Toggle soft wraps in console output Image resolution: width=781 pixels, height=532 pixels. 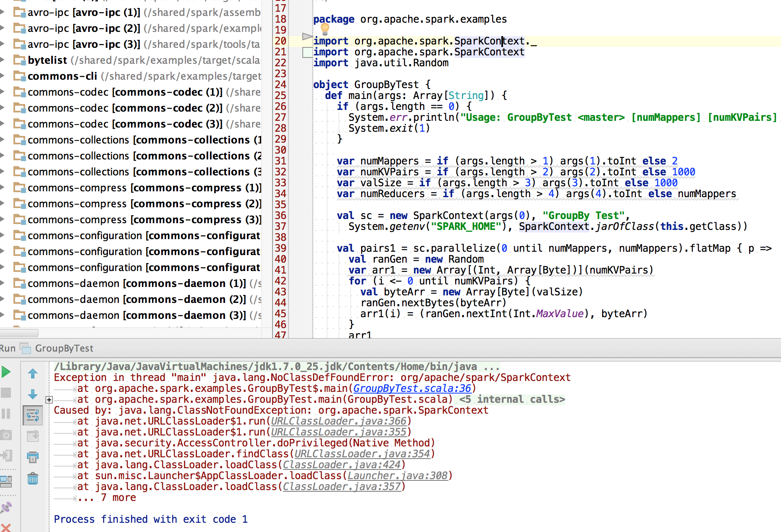coord(33,415)
